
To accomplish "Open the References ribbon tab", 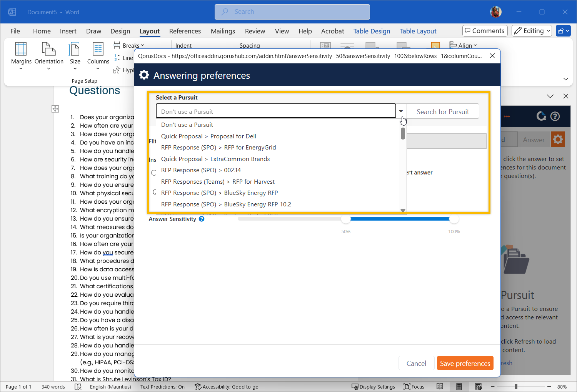I will (185, 31).
